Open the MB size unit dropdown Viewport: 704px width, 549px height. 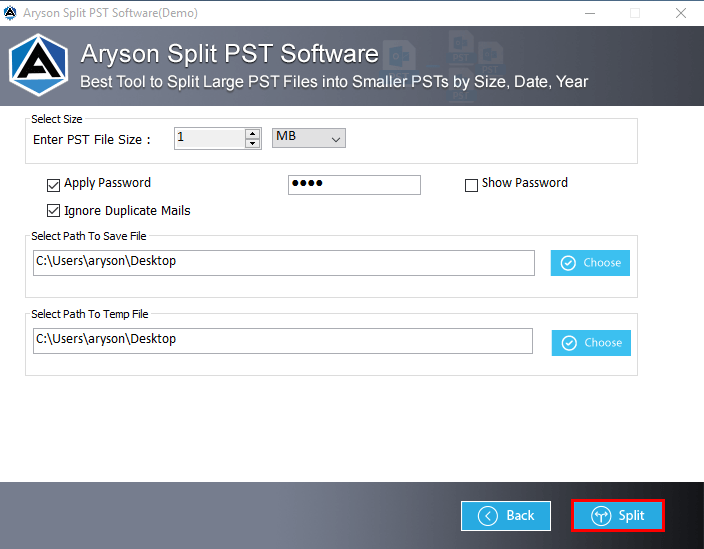click(x=309, y=138)
